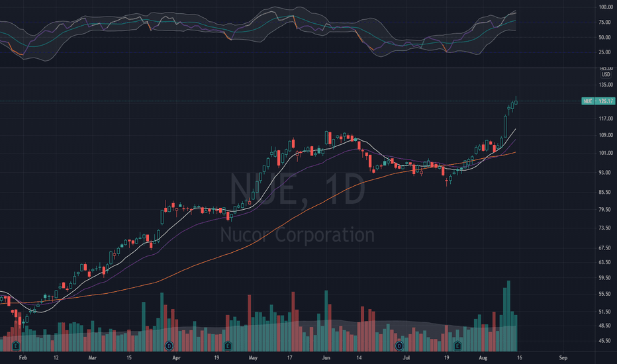Viewport: 617px width, 364px height.
Task: Click the May label on time axis
Action: point(253,357)
